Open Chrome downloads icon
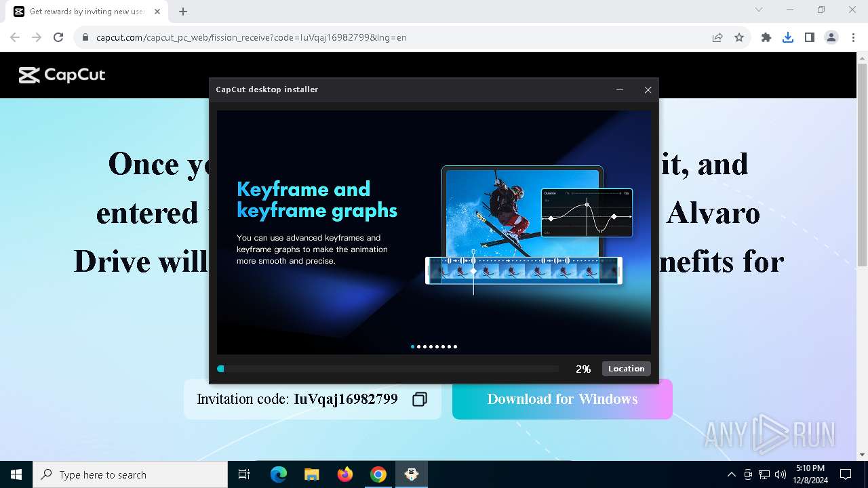The image size is (868, 488). (x=788, y=37)
